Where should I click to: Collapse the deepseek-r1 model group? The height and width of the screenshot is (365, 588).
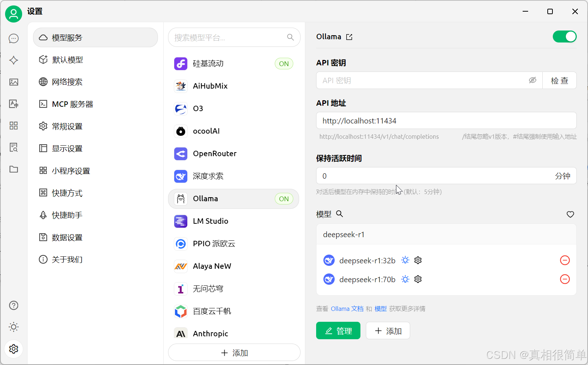pyautogui.click(x=446, y=235)
